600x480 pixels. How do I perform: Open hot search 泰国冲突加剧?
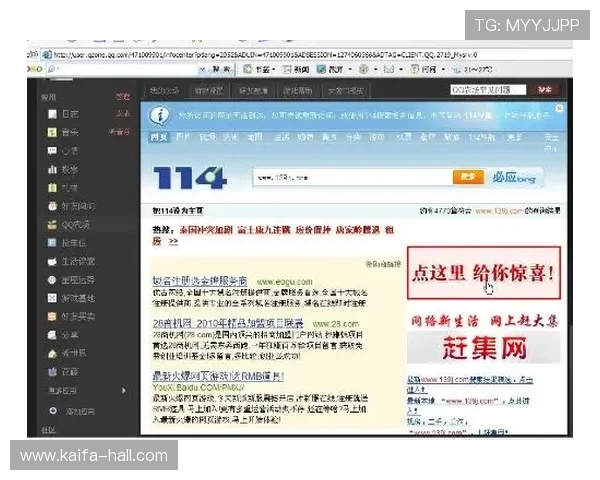(206, 230)
